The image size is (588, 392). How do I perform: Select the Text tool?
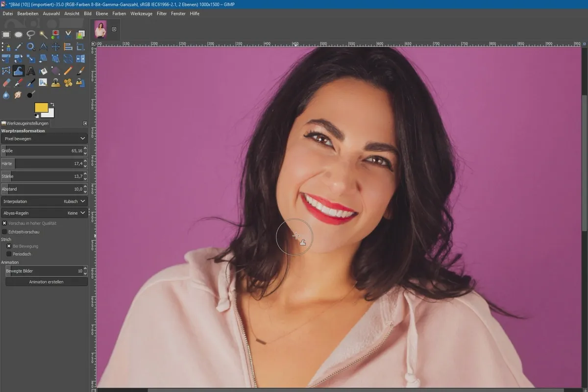pyautogui.click(x=31, y=71)
